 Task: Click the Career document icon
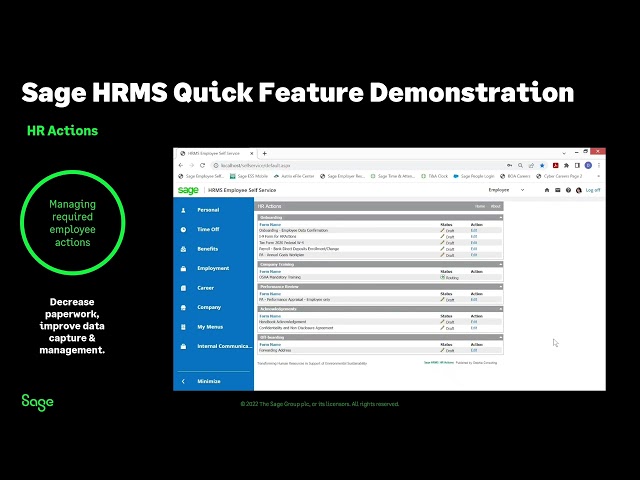tap(183, 288)
